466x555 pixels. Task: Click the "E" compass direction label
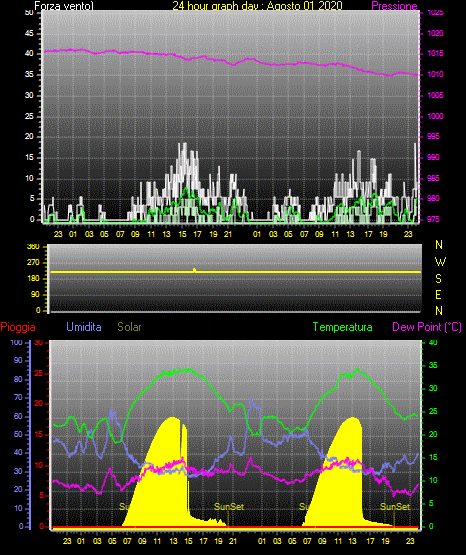point(438,295)
